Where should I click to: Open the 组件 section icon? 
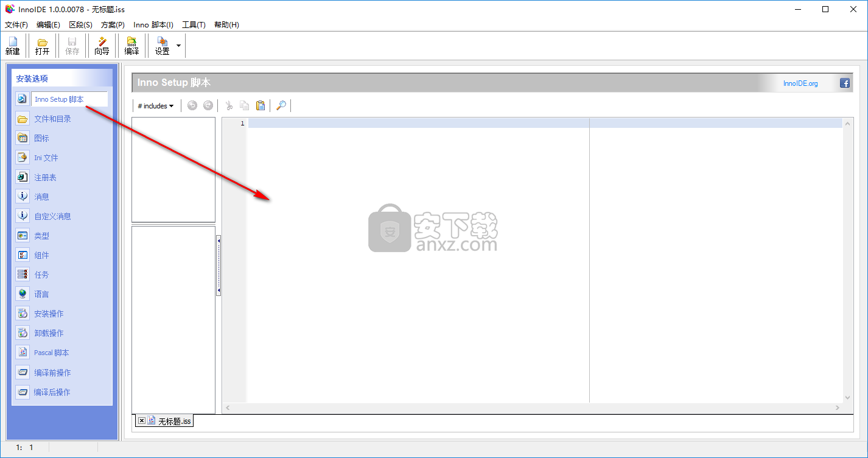click(x=23, y=255)
